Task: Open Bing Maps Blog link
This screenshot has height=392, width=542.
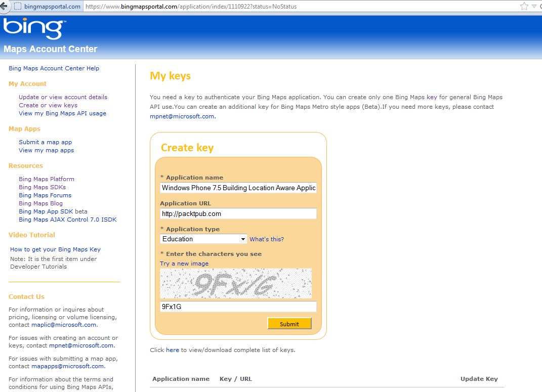Action: [x=41, y=203]
